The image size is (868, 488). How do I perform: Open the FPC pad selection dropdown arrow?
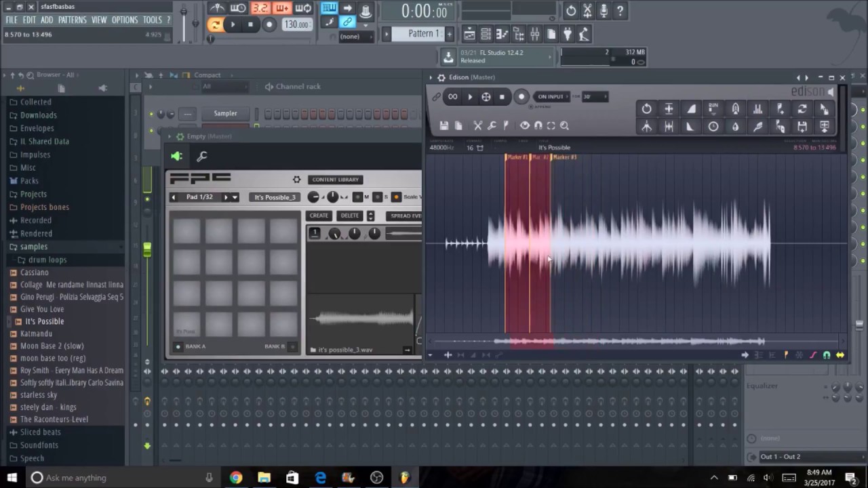[235, 197]
